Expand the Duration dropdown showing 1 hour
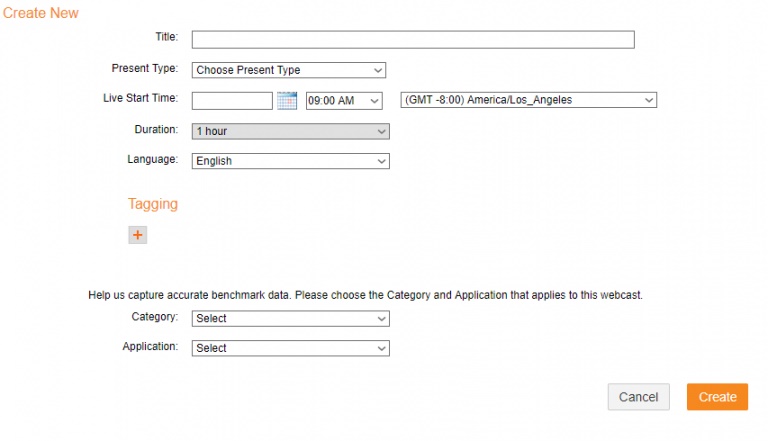 290,131
